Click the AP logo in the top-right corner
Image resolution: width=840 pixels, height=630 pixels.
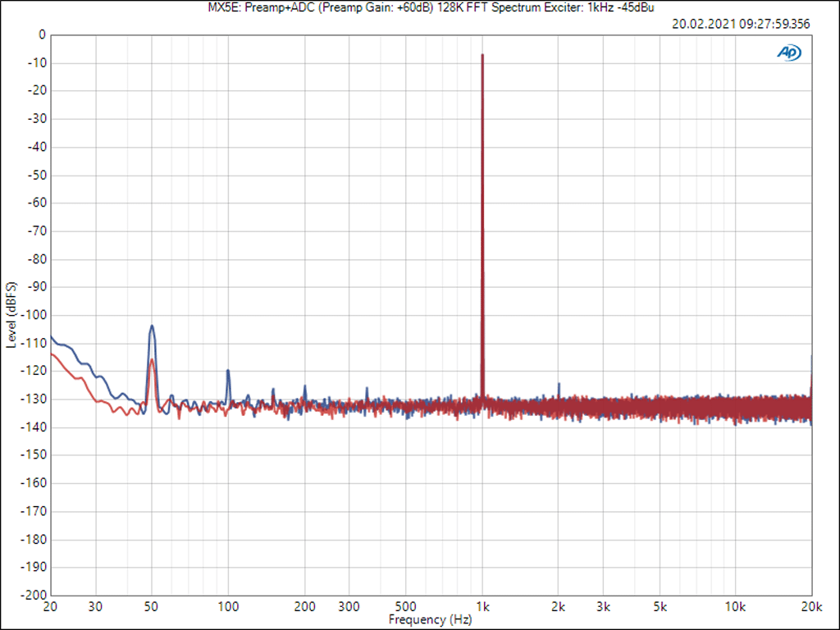point(789,52)
